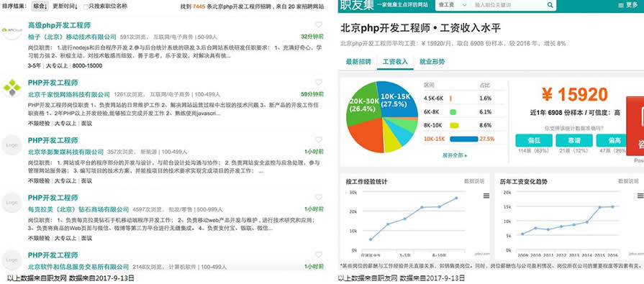Click inside the job keyword search field

(x=509, y=5)
